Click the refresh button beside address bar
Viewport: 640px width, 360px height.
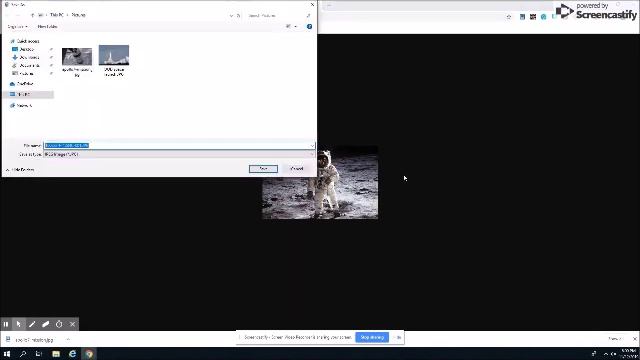[x=238, y=16]
